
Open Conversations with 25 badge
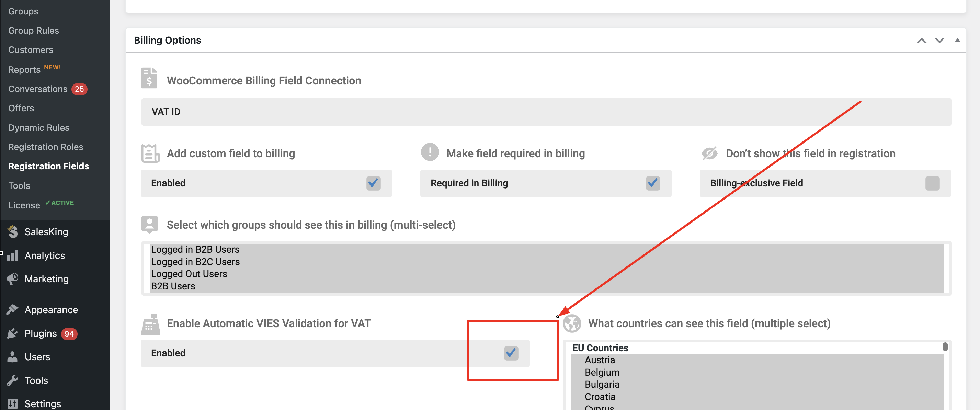pos(47,89)
